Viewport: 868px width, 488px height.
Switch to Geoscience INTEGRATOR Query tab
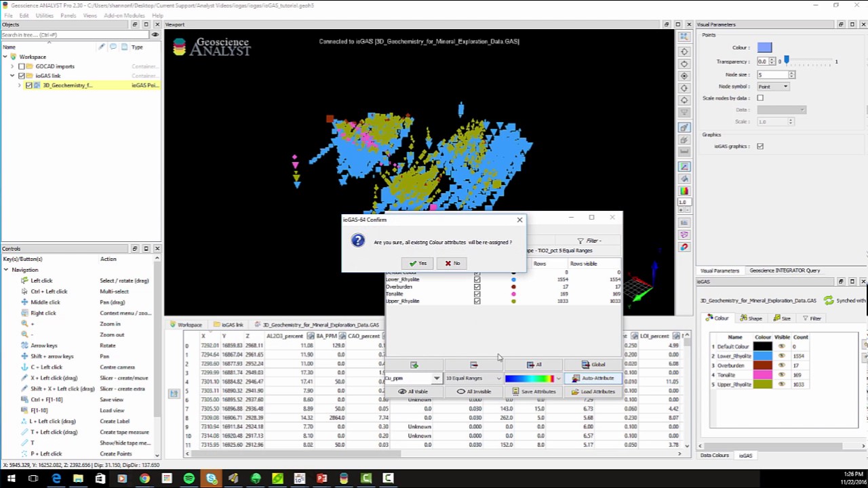[785, 270]
